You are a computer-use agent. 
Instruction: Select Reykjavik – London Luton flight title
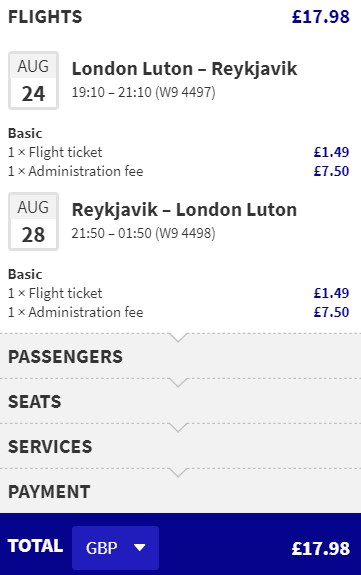(x=184, y=210)
